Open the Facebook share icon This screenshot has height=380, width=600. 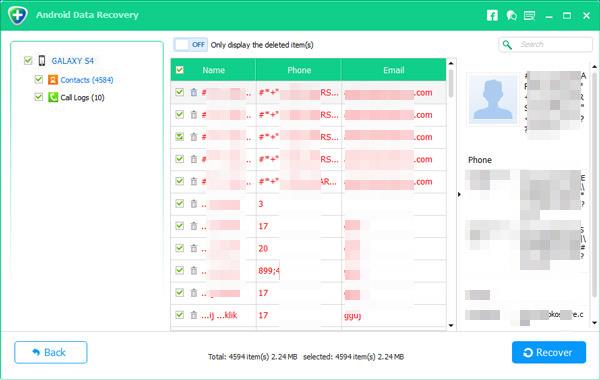coord(492,15)
